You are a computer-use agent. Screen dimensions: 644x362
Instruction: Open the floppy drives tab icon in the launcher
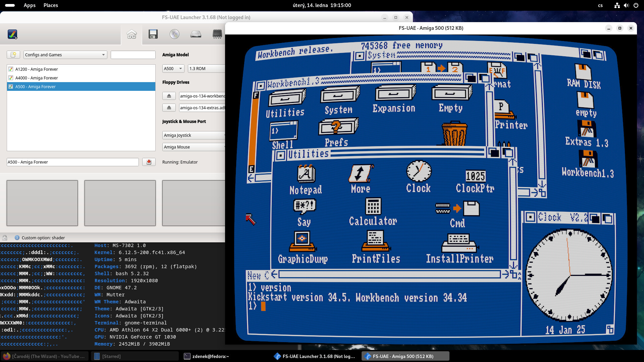coord(153,34)
